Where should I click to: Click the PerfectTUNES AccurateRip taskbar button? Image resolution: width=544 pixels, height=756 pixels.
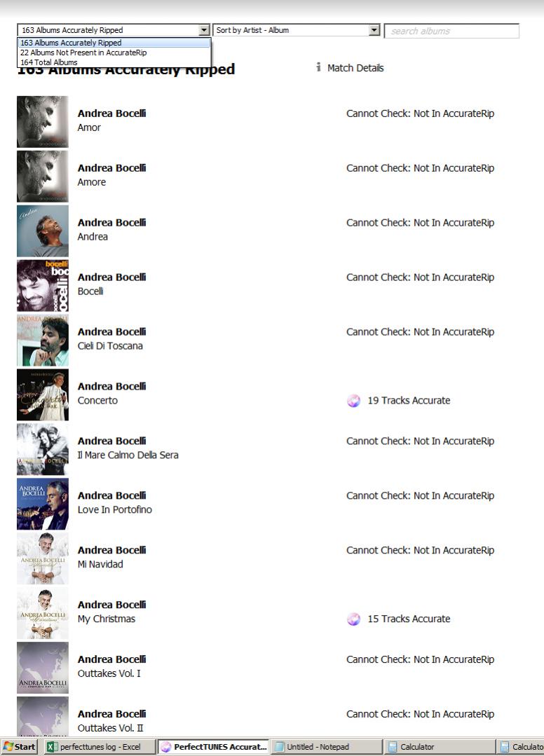tap(213, 747)
